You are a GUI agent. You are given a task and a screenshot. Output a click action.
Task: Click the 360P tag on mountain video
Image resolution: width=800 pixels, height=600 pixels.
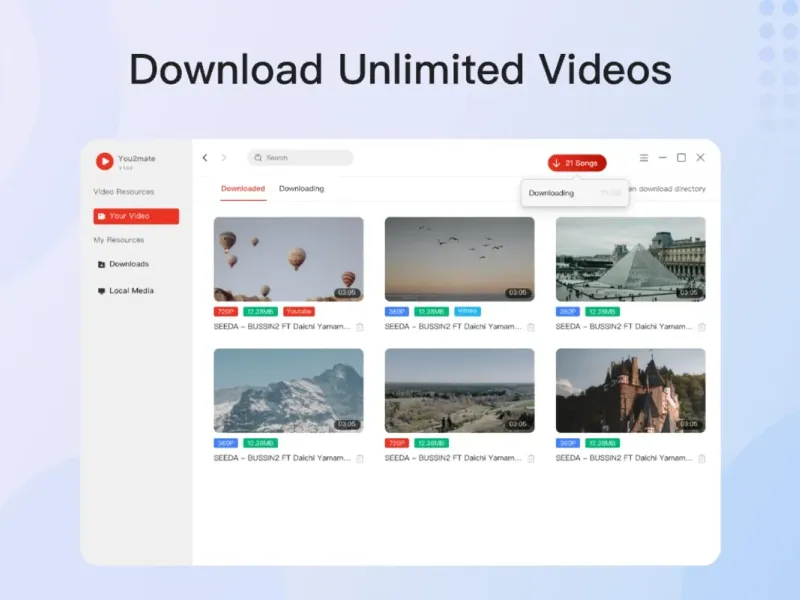pyautogui.click(x=226, y=443)
